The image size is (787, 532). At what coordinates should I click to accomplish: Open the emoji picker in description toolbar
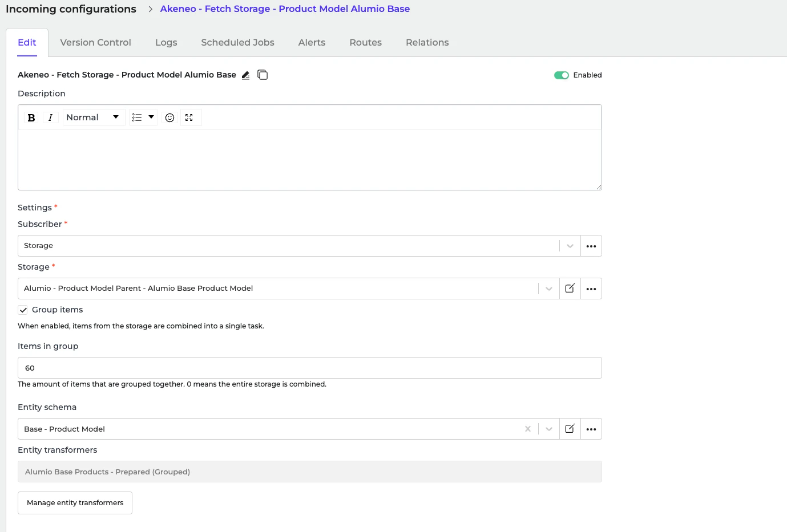(x=169, y=117)
